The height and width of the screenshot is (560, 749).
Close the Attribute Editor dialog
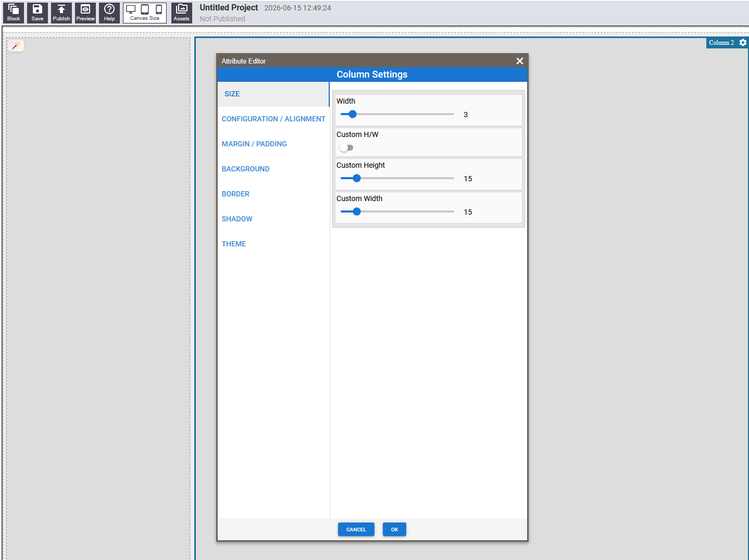click(x=519, y=61)
